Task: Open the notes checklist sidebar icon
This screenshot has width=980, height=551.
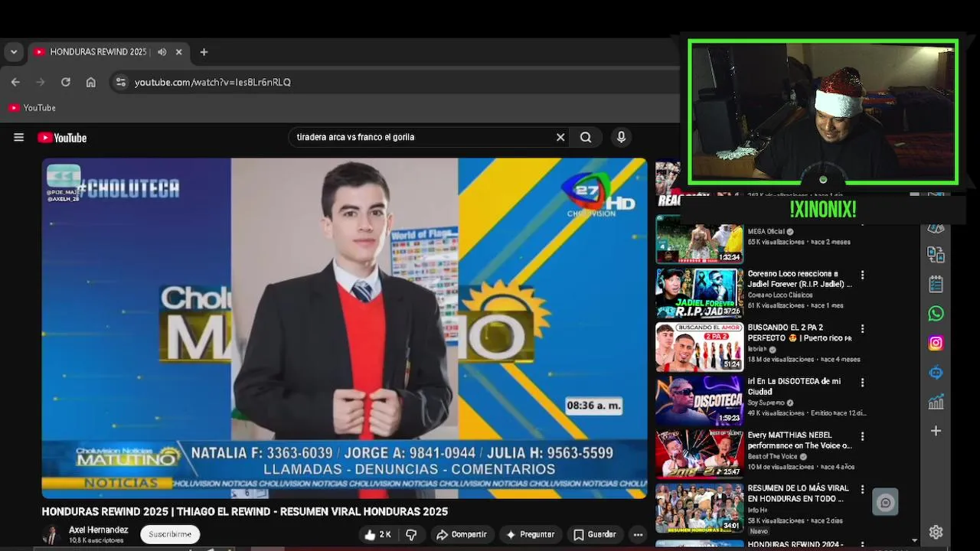Action: pyautogui.click(x=936, y=284)
